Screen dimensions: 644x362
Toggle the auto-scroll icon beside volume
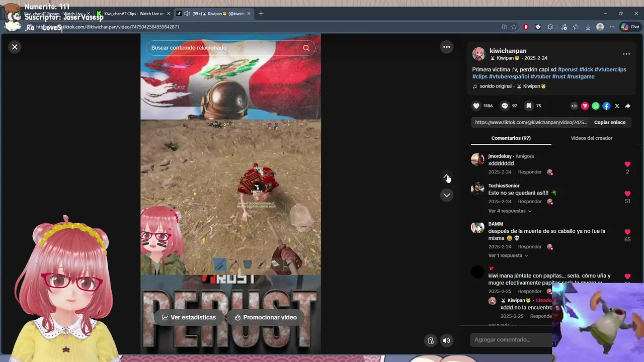point(431,340)
